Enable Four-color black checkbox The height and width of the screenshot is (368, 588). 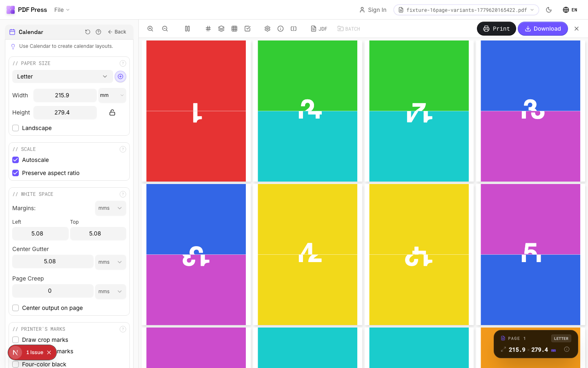click(x=16, y=364)
